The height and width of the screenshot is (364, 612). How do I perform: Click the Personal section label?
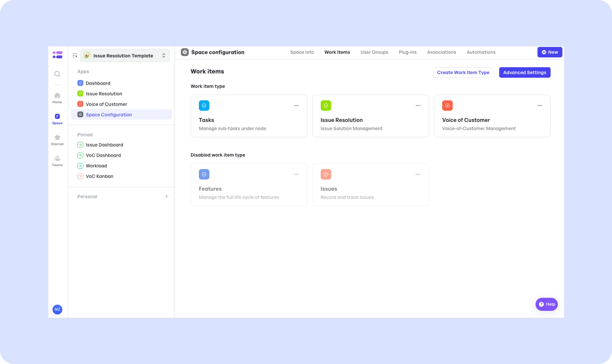tap(87, 196)
